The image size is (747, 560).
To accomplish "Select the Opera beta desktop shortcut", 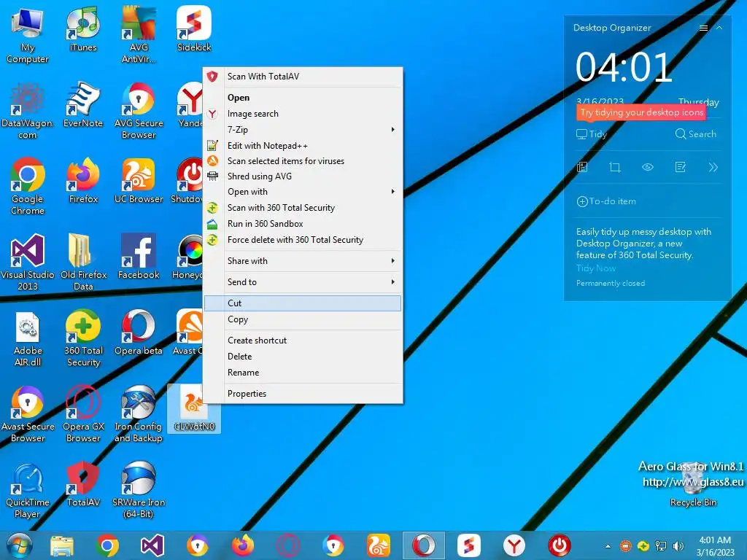I will point(139,332).
